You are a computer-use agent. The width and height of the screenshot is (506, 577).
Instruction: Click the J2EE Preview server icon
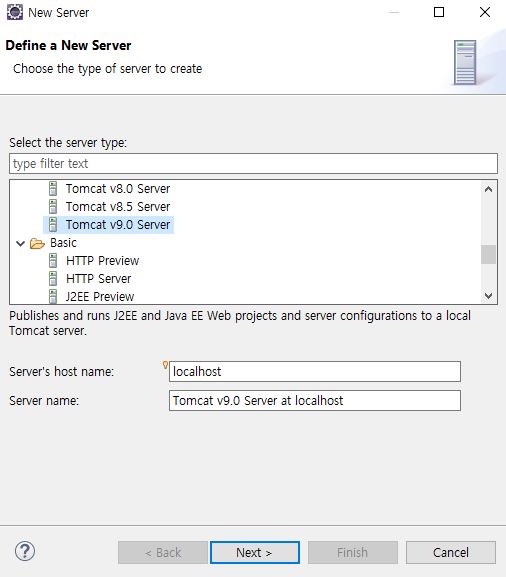point(53,297)
